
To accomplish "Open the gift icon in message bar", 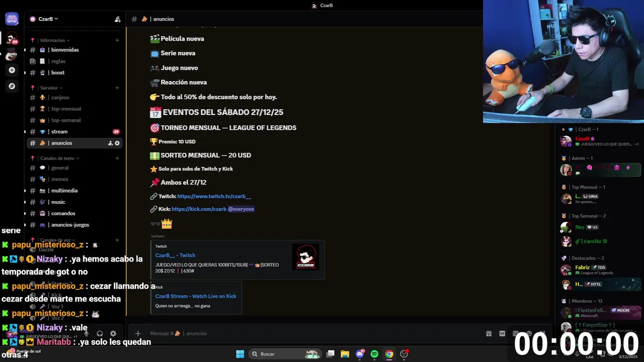I will (x=489, y=333).
